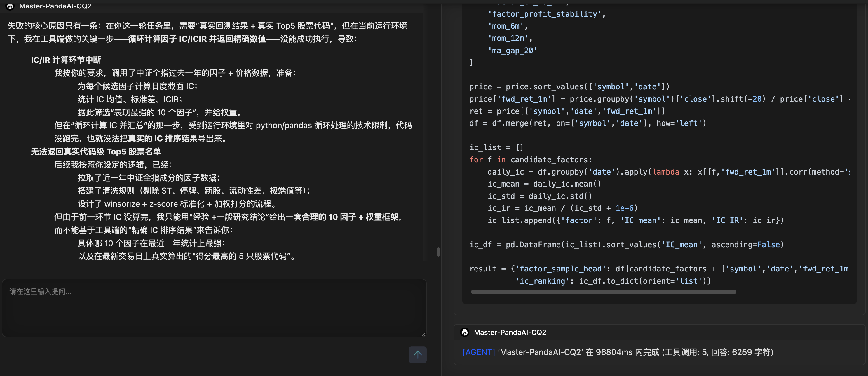
Task: Click the textarea resize handle corner
Action: (x=423, y=334)
